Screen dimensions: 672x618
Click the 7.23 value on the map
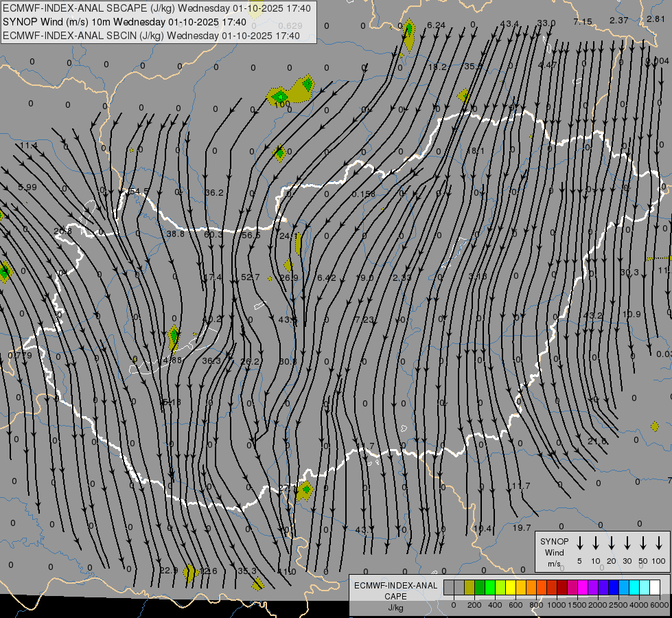point(364,319)
